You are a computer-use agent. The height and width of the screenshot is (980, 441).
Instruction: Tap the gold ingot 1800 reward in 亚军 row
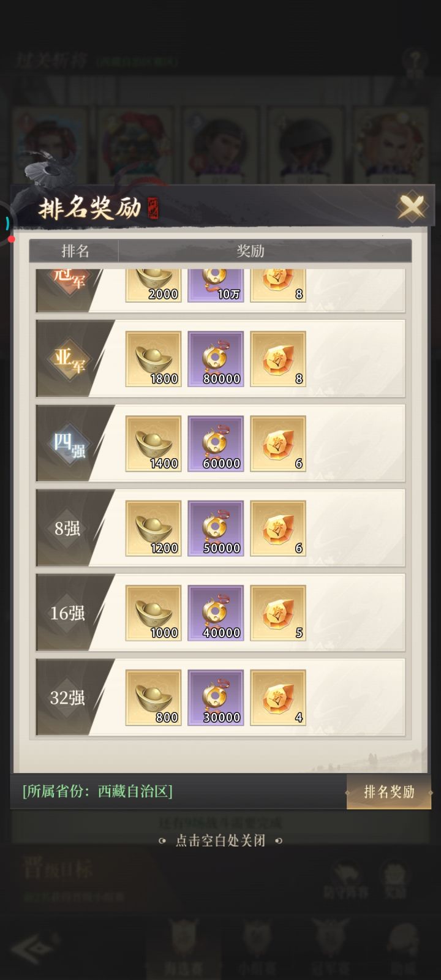click(x=153, y=359)
